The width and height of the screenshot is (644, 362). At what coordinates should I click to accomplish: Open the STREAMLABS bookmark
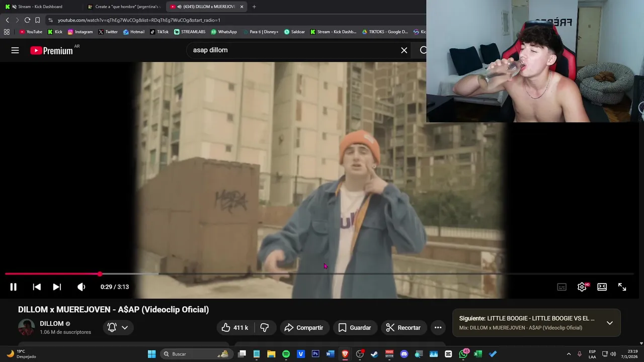click(x=190, y=32)
